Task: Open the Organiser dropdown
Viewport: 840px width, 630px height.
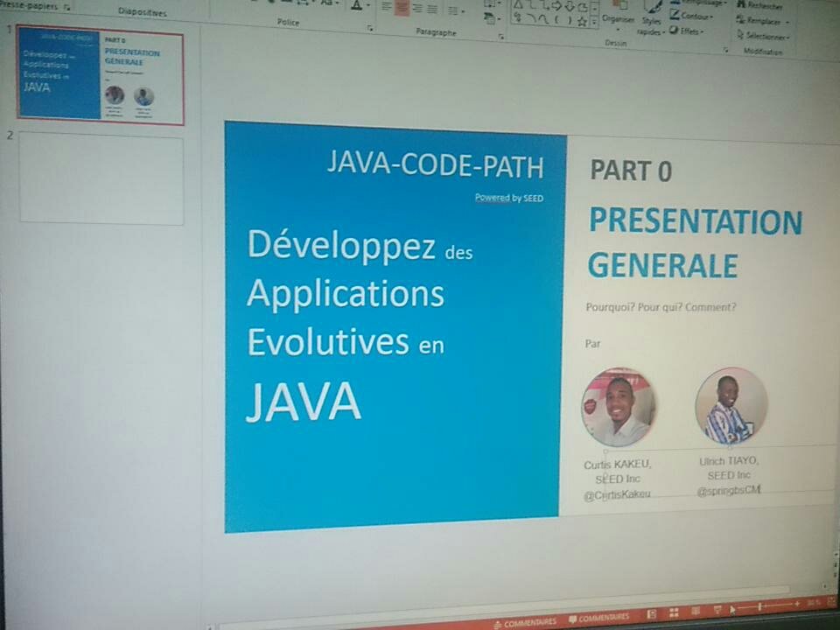Action: tap(619, 17)
